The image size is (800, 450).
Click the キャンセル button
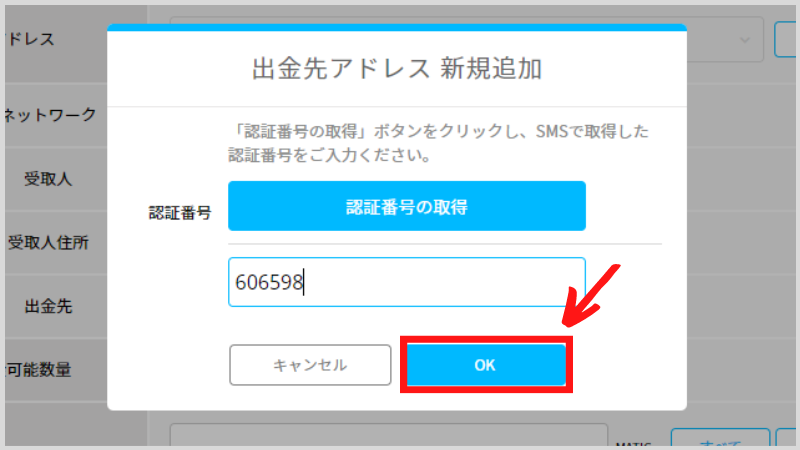[310, 365]
